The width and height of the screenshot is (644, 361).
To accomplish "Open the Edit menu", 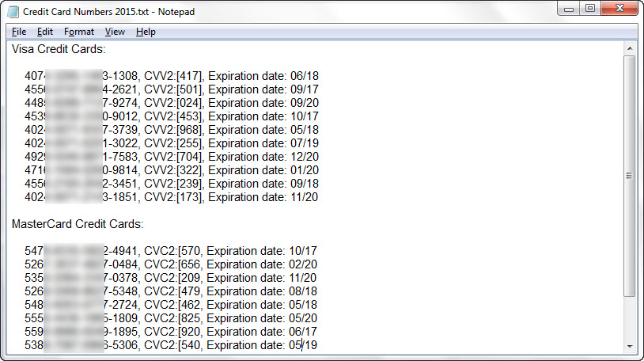I will pyautogui.click(x=45, y=32).
